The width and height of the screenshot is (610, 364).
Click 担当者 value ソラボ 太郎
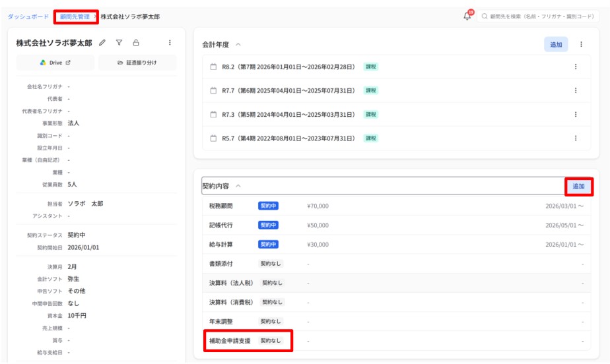pos(85,204)
